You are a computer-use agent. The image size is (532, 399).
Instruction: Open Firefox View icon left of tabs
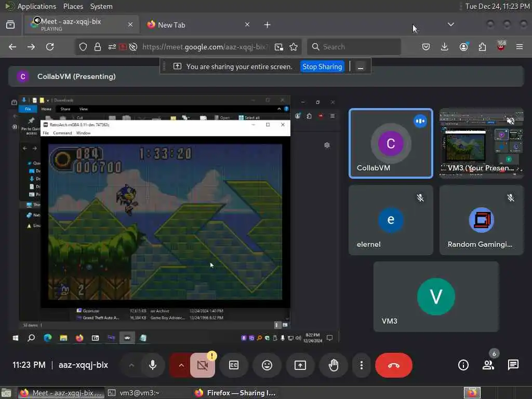point(10,25)
